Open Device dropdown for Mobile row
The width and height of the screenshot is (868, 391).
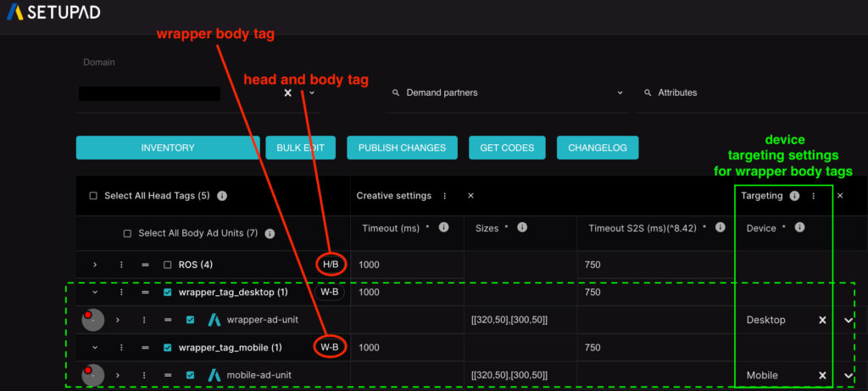[x=848, y=376]
